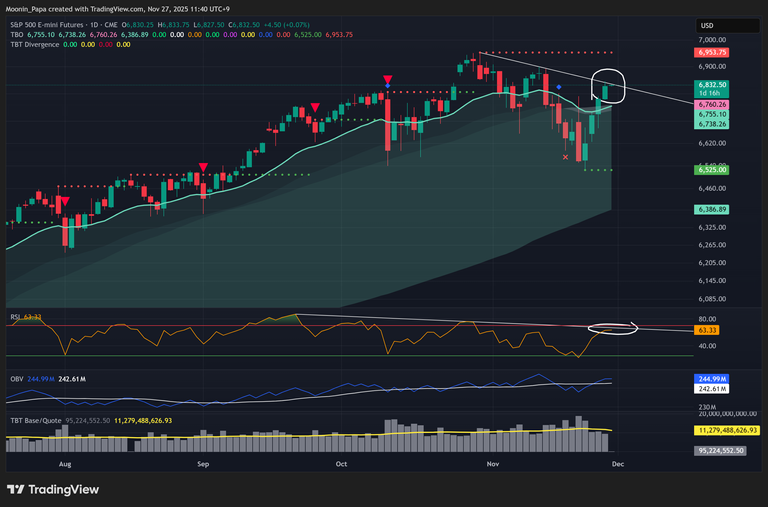Click the Oct label on time axis
The height and width of the screenshot is (507, 768).
click(340, 464)
